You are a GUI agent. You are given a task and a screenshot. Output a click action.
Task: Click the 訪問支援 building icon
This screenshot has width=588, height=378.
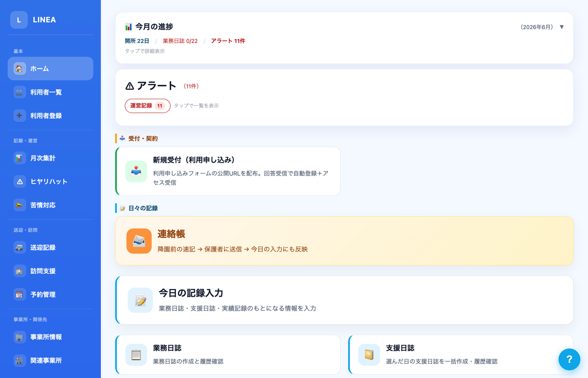[x=19, y=271]
